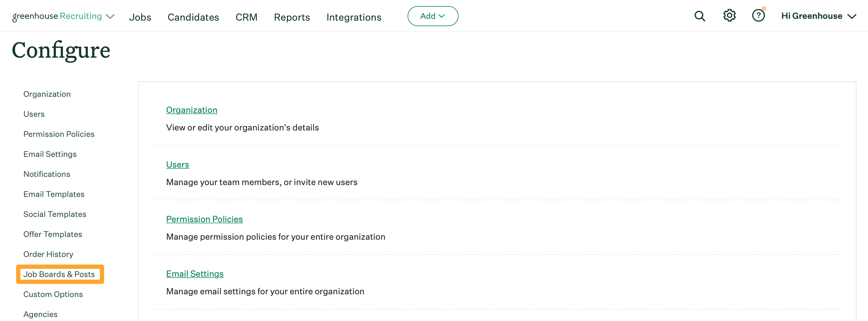
Task: Select Custom Options in the sidebar
Action: coord(53,294)
